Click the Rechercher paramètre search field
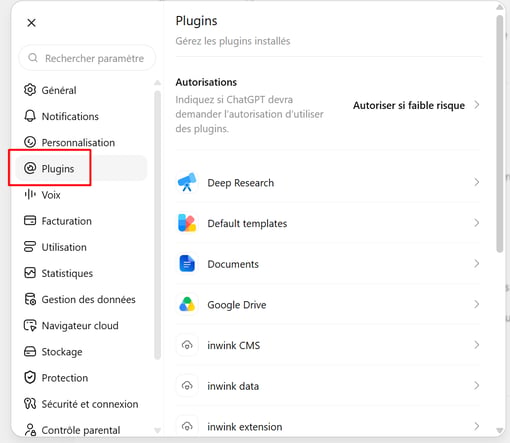 [87, 58]
